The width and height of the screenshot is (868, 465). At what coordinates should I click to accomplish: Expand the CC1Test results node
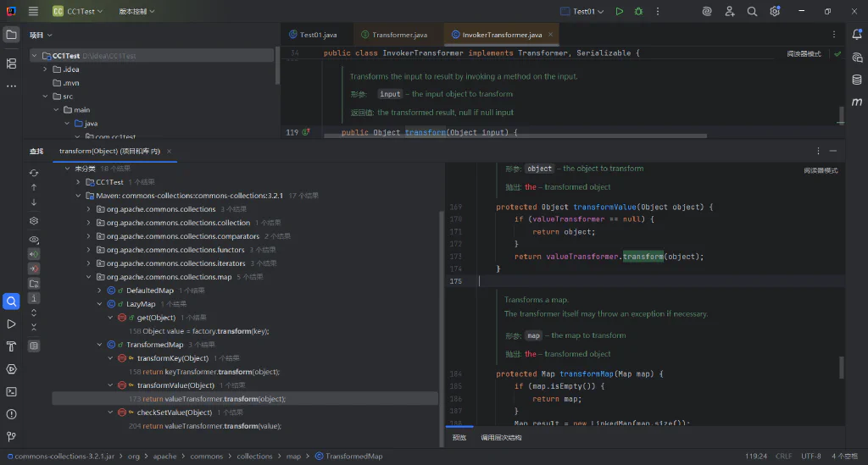pyautogui.click(x=78, y=182)
